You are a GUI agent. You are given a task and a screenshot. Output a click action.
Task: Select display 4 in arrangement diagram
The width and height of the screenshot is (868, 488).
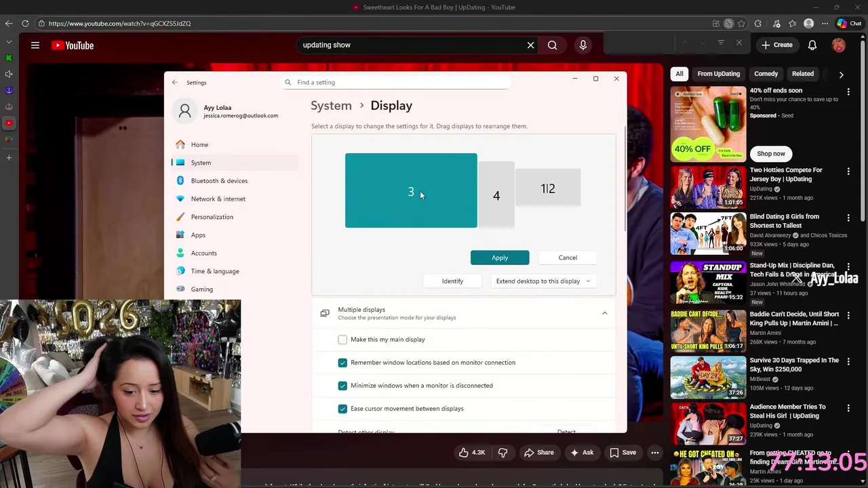(496, 195)
